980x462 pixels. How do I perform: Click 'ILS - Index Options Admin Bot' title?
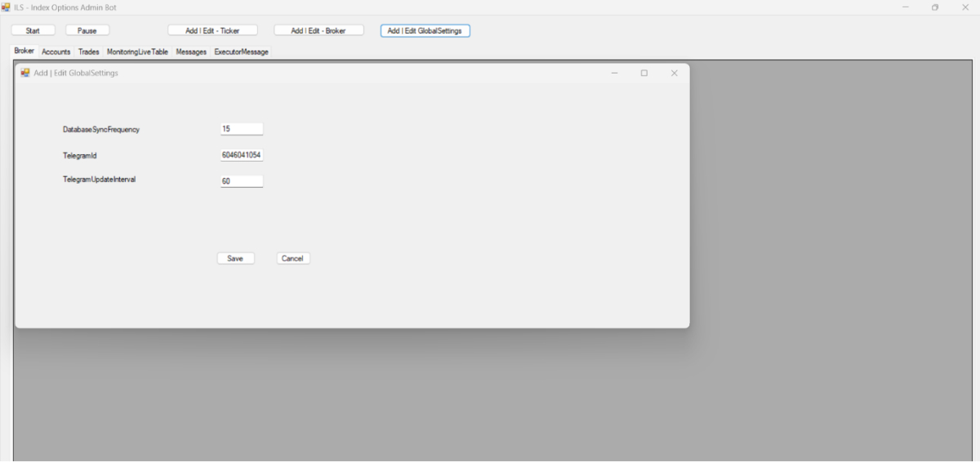(x=65, y=7)
